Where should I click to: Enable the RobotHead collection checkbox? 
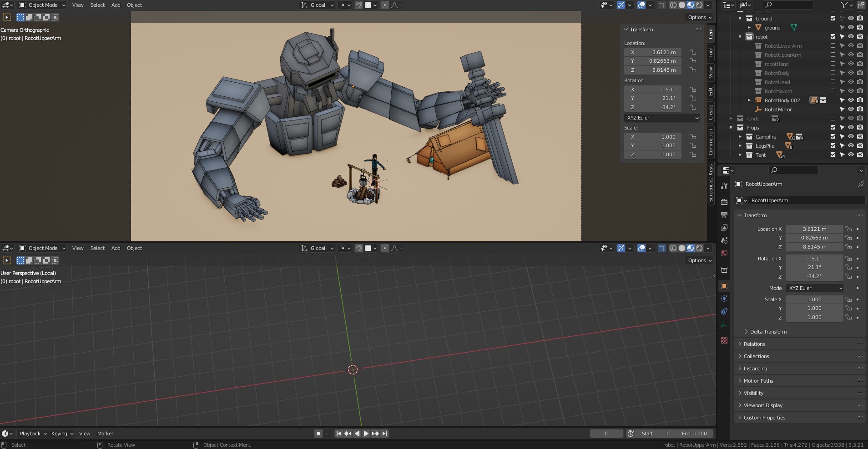[x=833, y=82]
